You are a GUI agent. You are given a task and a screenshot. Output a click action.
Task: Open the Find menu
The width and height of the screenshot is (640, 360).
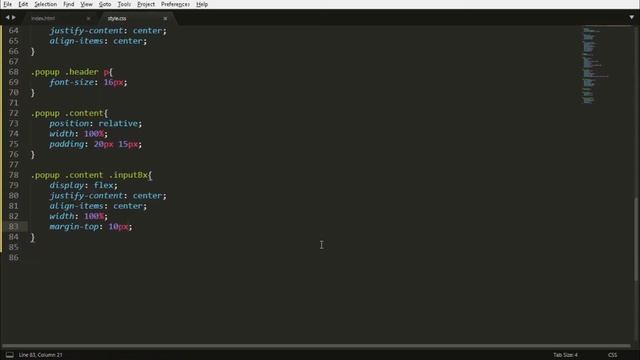pos(69,4)
